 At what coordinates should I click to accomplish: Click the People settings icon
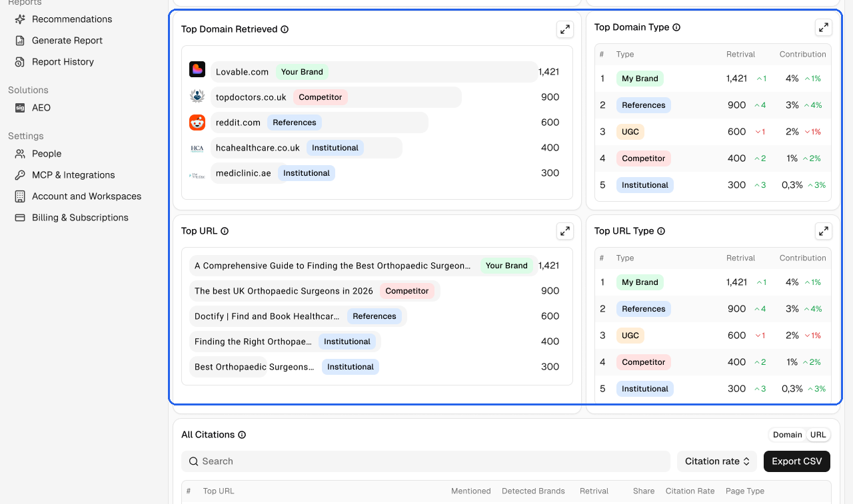coord(20,154)
